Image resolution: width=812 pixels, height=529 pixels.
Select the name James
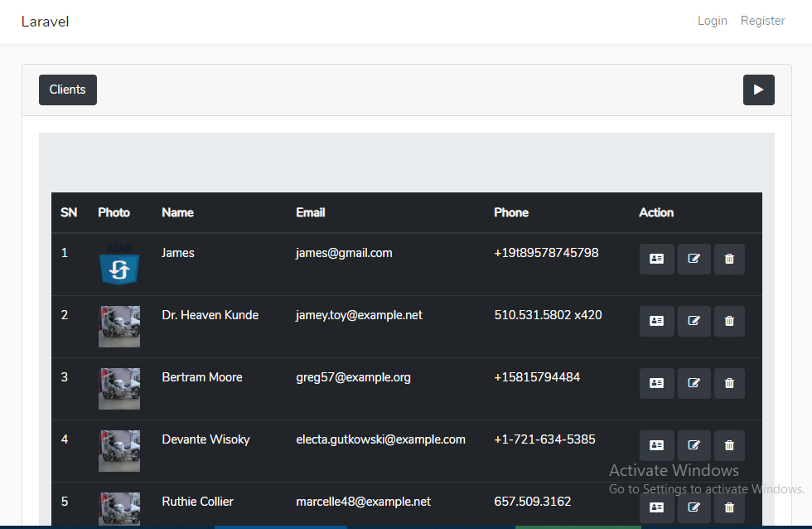point(178,253)
